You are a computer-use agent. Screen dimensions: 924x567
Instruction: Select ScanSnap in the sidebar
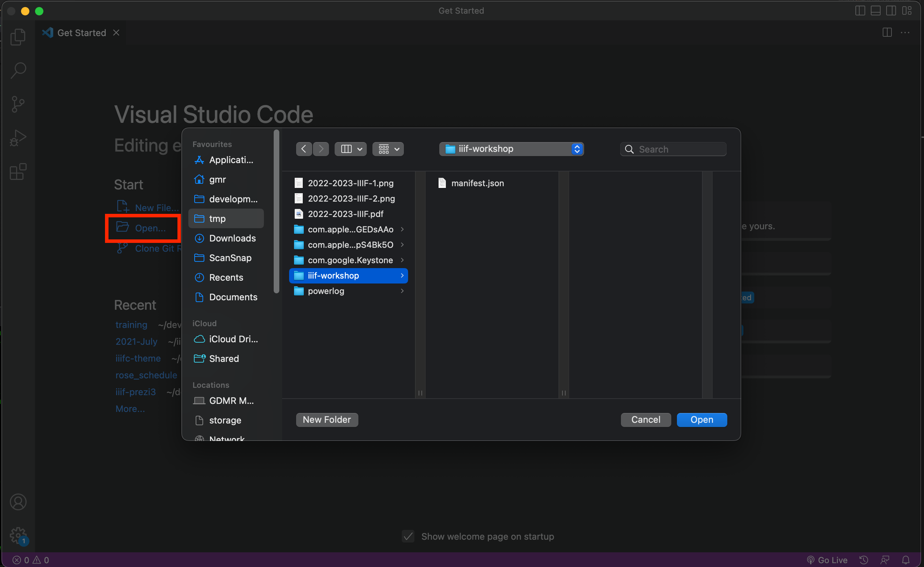coord(226,258)
